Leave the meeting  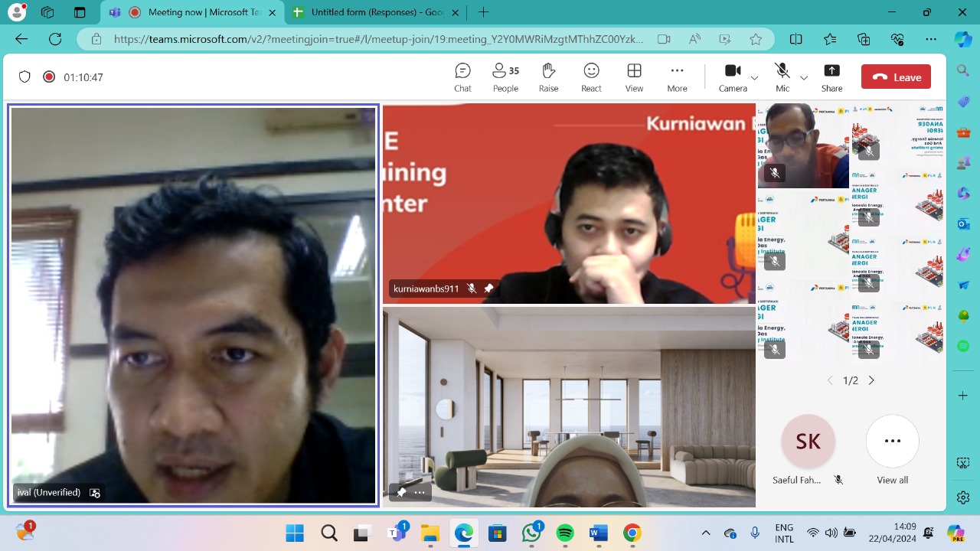(x=896, y=77)
